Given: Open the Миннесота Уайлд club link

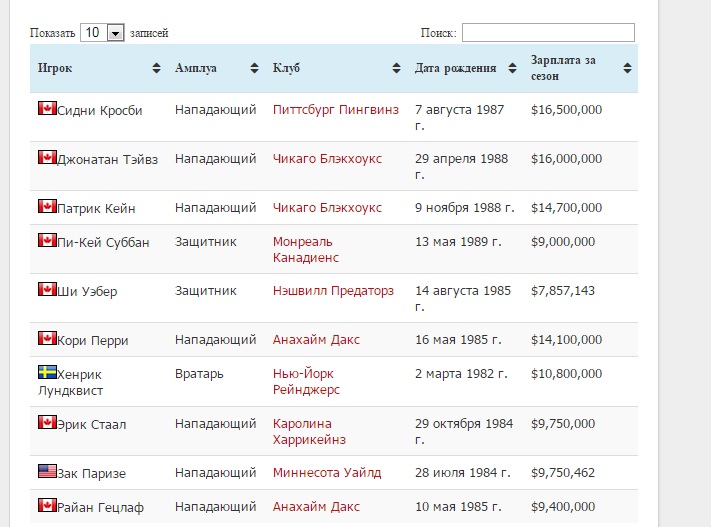Looking at the screenshot, I should click(x=327, y=473).
